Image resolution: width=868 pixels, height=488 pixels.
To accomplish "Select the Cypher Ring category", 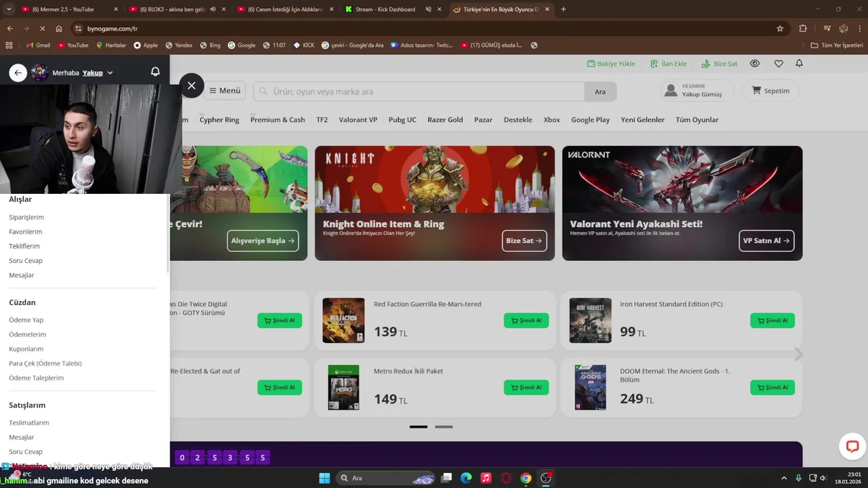I will point(219,120).
